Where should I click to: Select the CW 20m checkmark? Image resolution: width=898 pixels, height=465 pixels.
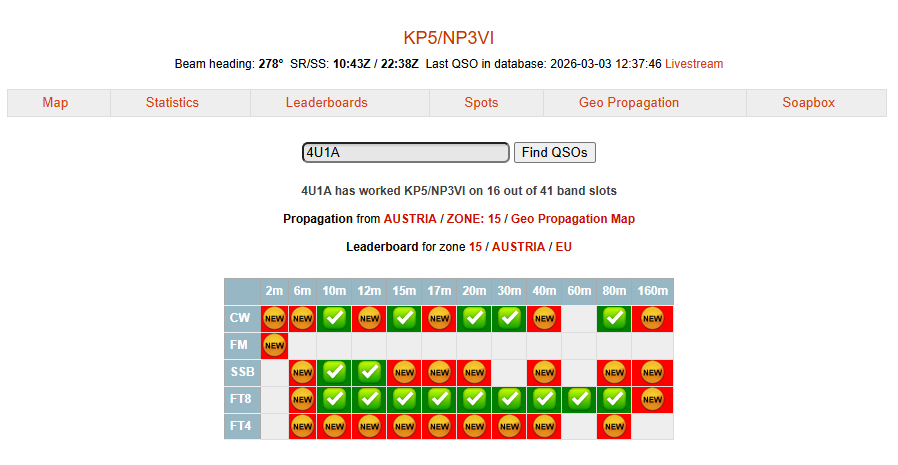[x=474, y=318]
